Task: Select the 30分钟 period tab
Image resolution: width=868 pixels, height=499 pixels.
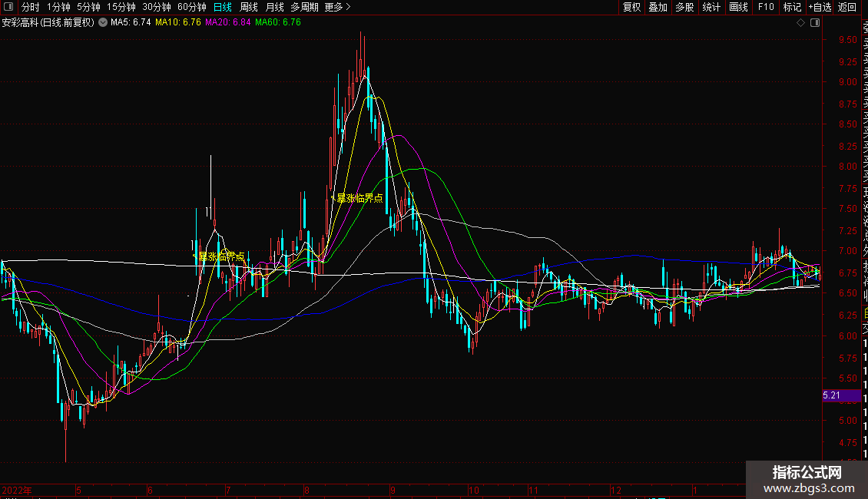Action: [157, 7]
